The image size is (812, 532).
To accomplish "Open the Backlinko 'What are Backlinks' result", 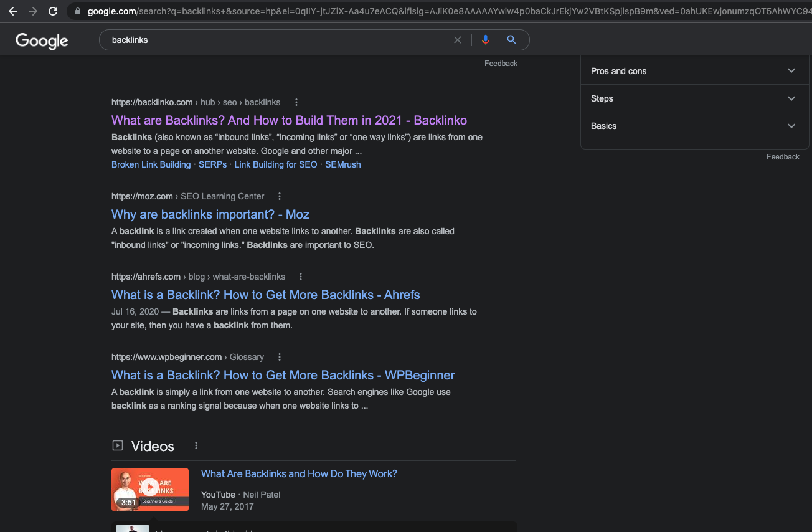I will [x=289, y=120].
